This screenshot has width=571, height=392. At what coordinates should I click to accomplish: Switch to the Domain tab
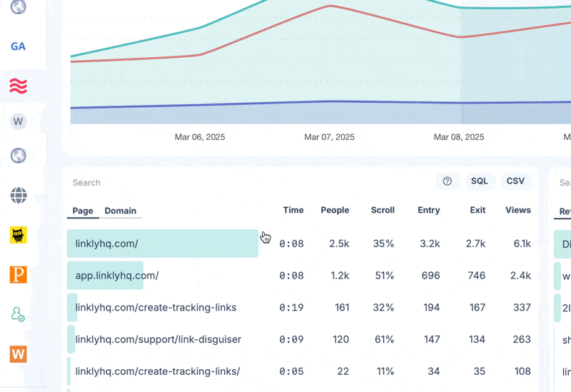tap(120, 211)
